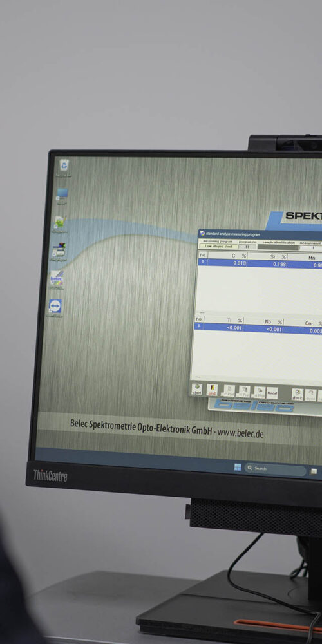Click the red 'end' toolbar button
322x644 pixels.
(x=212, y=390)
